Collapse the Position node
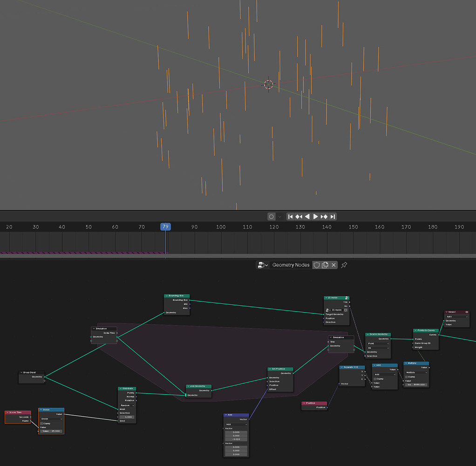 click(x=304, y=403)
